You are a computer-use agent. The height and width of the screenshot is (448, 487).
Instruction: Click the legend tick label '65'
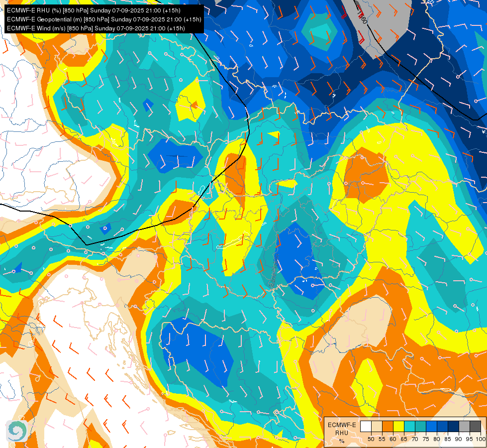tap(404, 439)
